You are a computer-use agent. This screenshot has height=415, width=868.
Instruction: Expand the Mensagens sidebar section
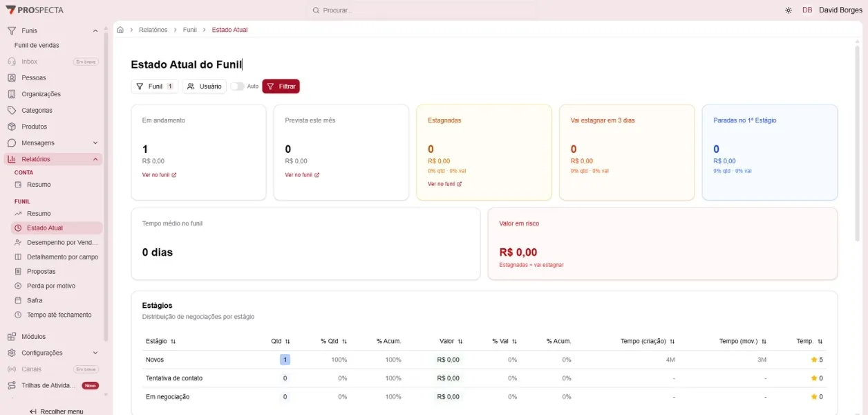[95, 143]
